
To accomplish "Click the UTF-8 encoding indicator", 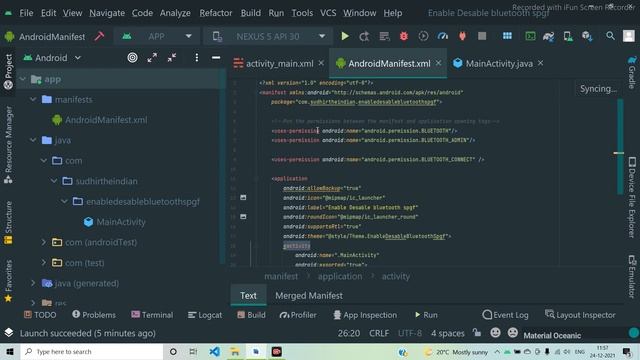I will tap(410, 333).
